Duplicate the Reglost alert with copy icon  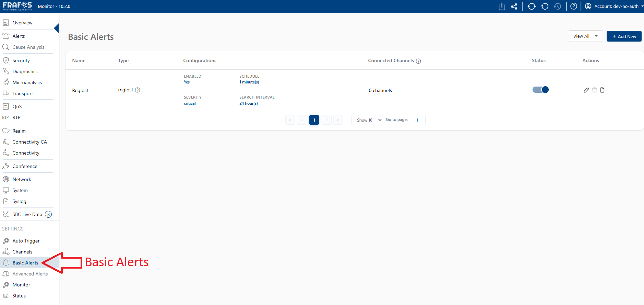(602, 90)
